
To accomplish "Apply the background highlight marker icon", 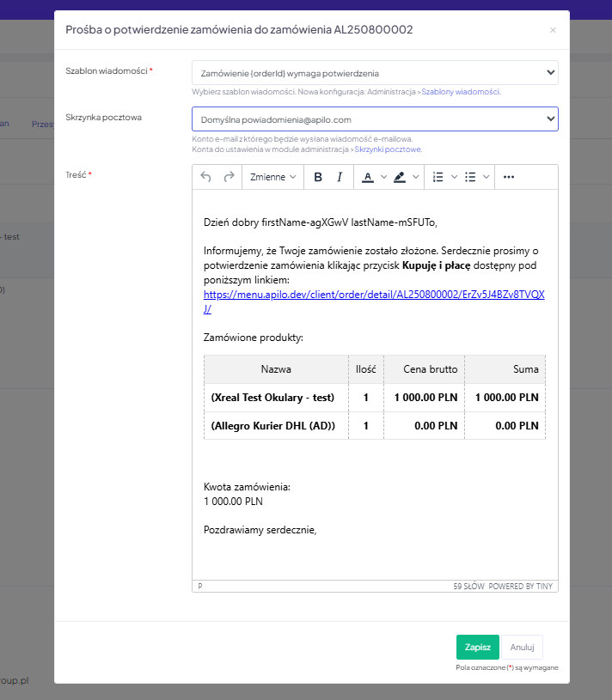I will (399, 177).
